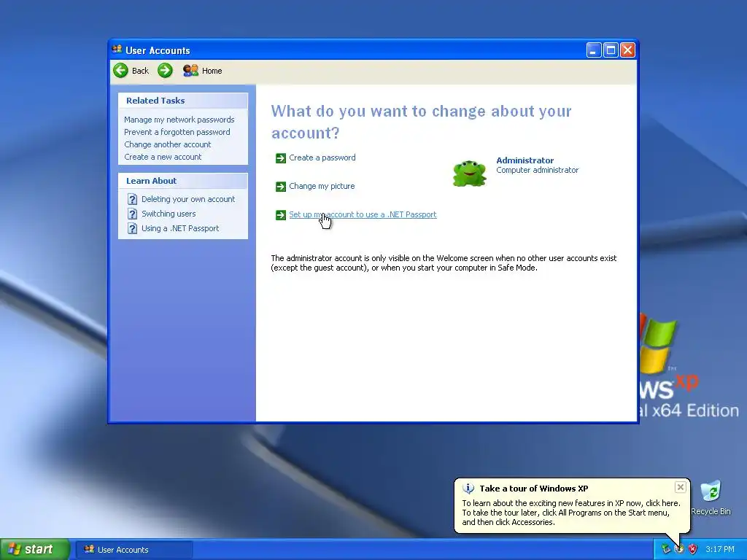Open Using a .NET Passport help topic
This screenshot has height=560, width=747.
(x=180, y=228)
